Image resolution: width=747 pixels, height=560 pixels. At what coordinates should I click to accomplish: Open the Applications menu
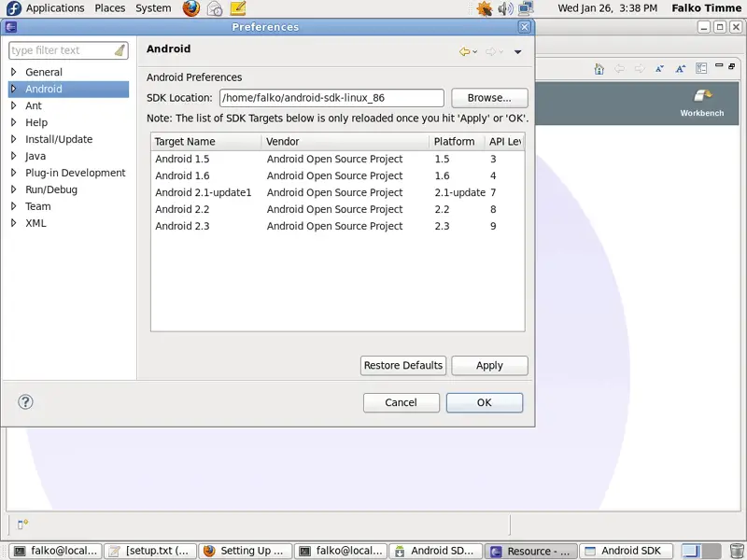click(55, 8)
